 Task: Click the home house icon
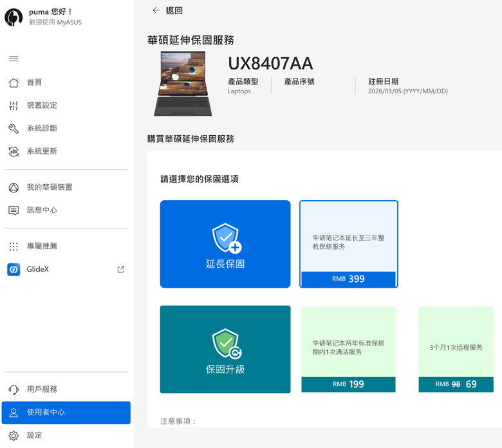click(14, 82)
